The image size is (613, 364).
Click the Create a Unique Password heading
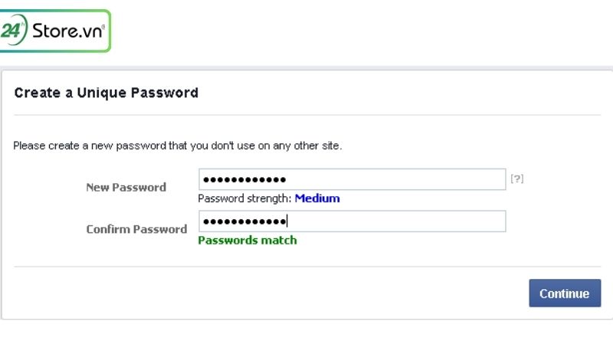coord(107,93)
